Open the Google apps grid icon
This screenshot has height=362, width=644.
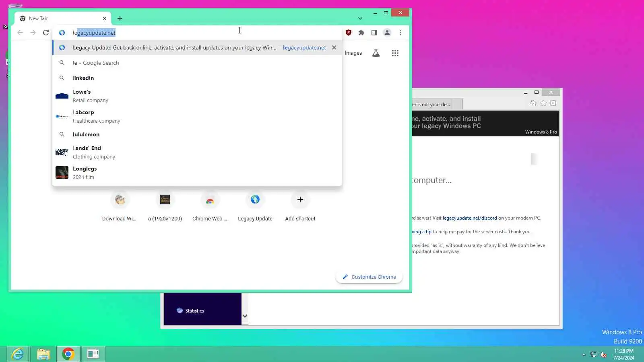395,53
